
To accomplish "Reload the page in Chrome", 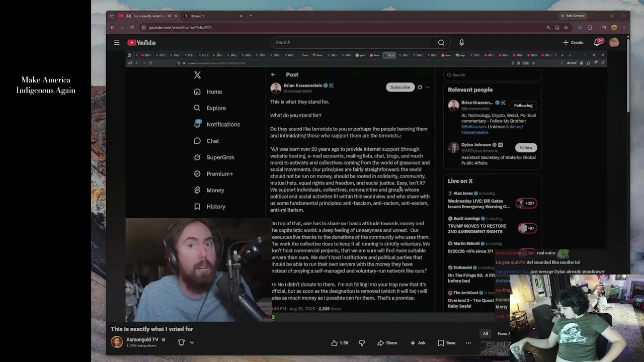I will tap(132, 28).
